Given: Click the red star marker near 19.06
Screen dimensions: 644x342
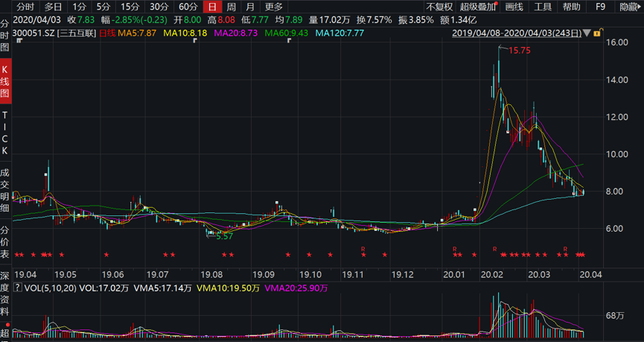Looking at the screenshot, I should tap(106, 255).
